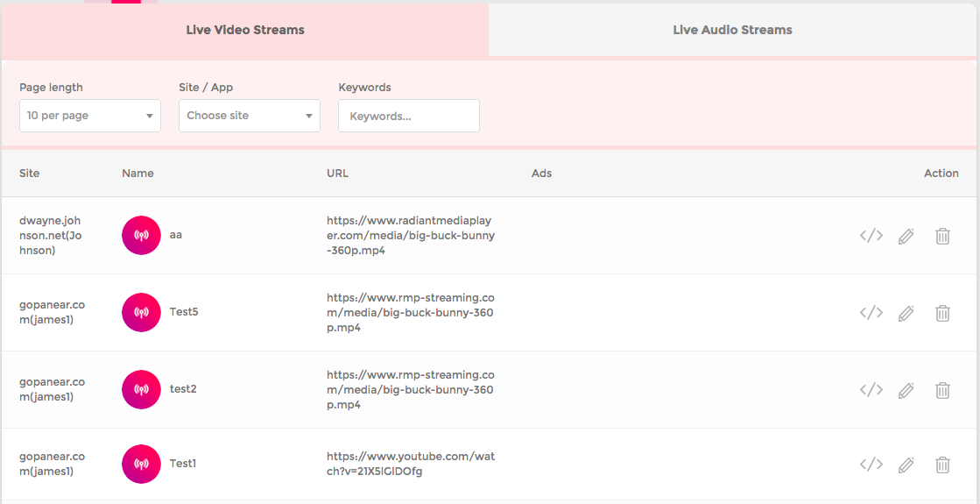
Task: Open the Page length dropdown
Action: 90,116
